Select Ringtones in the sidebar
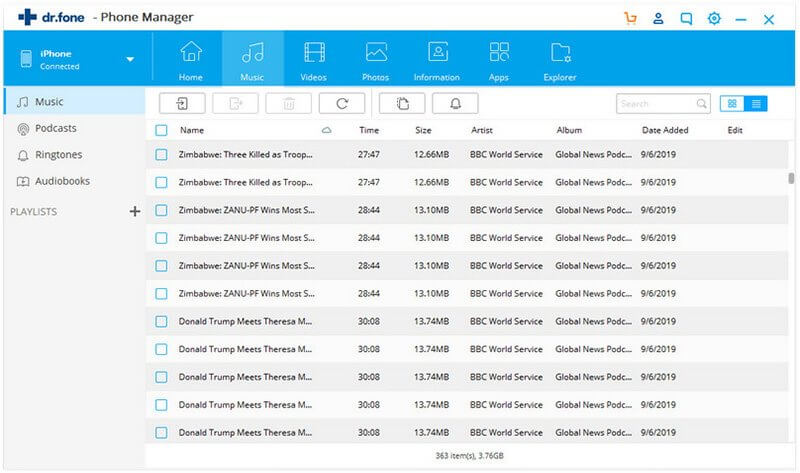 pyautogui.click(x=74, y=155)
